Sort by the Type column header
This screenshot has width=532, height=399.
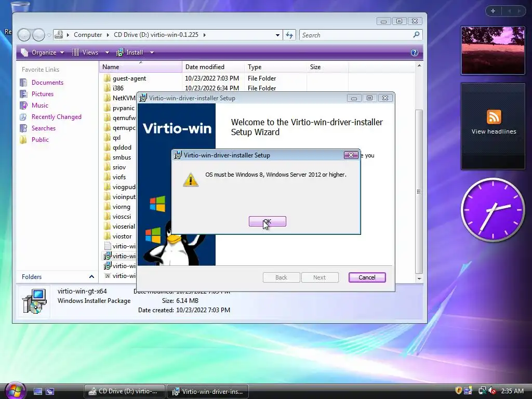(275, 67)
